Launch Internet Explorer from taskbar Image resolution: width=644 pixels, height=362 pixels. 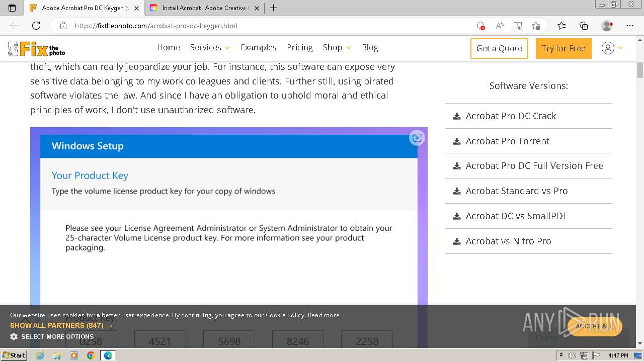40,355
